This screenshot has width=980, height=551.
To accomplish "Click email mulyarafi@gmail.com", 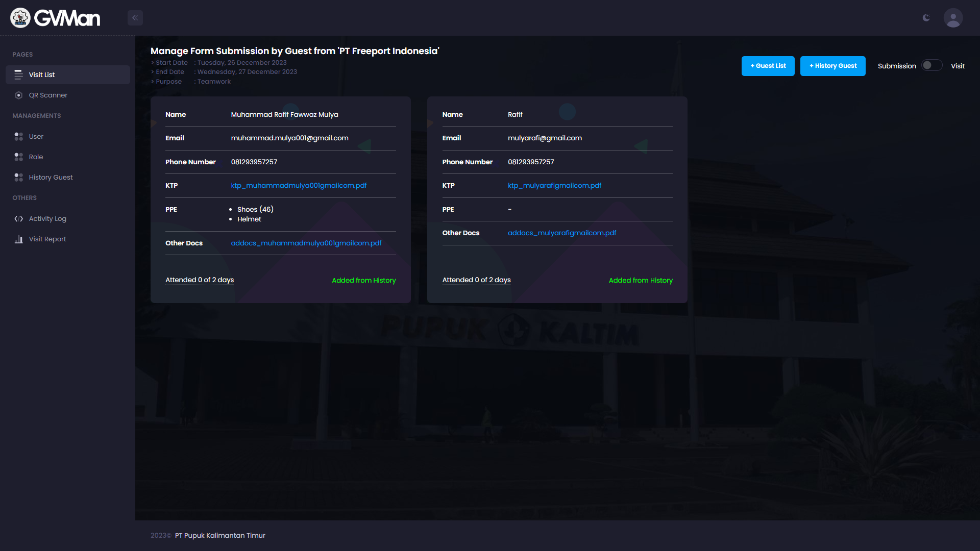I will coord(545,138).
